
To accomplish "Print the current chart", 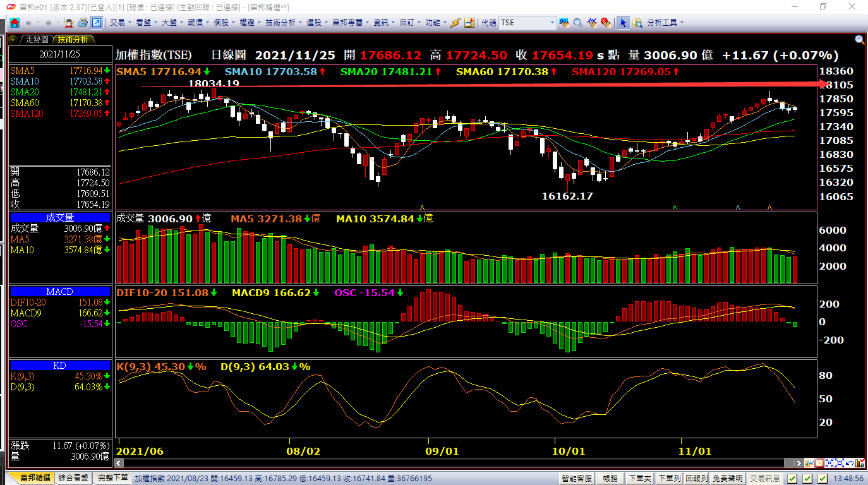I will click(83, 23).
